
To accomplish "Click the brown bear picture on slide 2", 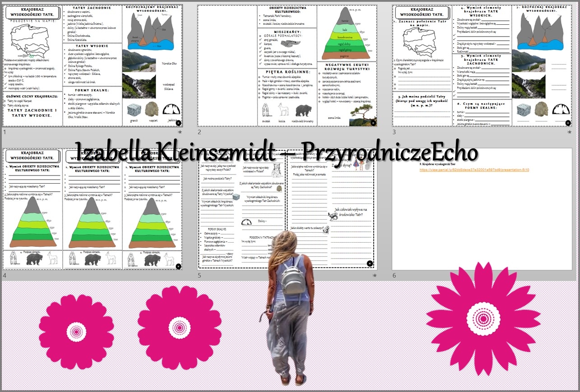I will point(304,111).
